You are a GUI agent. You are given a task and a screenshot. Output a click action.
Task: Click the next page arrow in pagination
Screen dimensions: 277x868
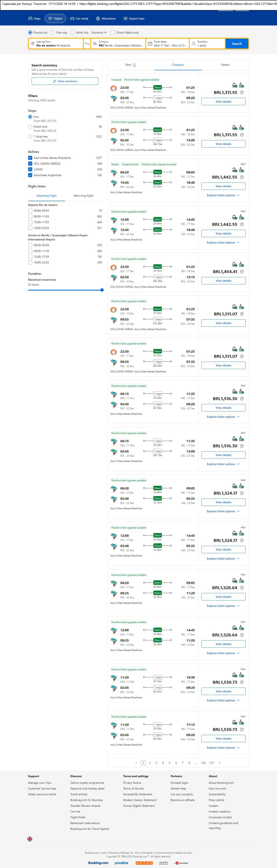coord(220,763)
